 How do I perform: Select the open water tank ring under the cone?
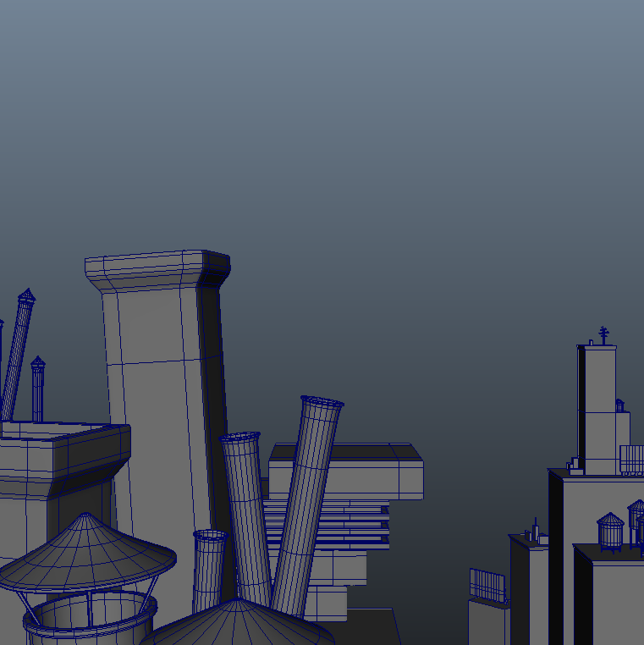tap(90, 617)
